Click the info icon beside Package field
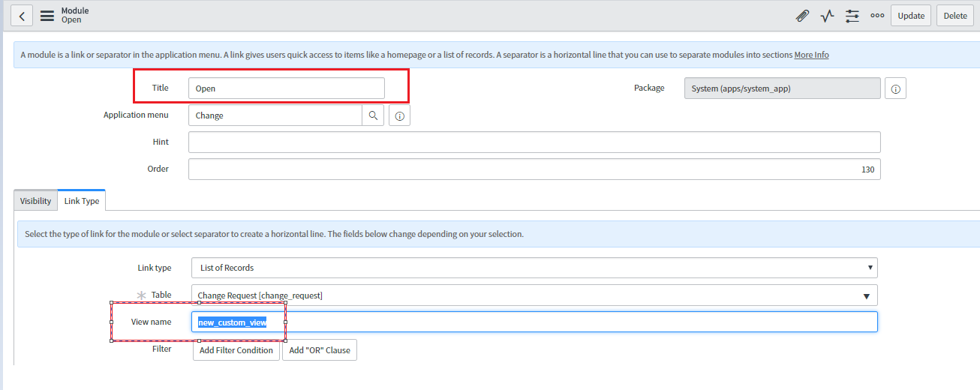980x390 pixels. pyautogui.click(x=895, y=88)
